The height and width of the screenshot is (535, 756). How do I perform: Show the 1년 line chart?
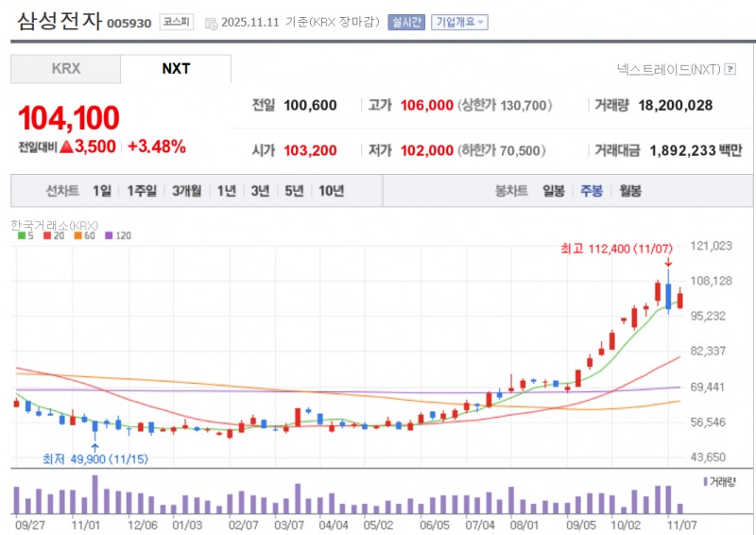[226, 191]
